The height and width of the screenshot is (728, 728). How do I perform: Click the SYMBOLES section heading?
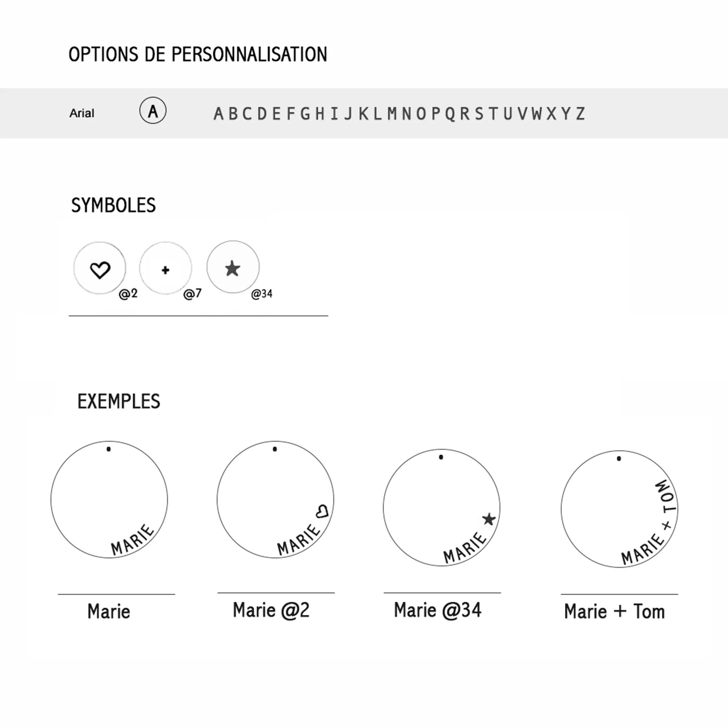(114, 205)
